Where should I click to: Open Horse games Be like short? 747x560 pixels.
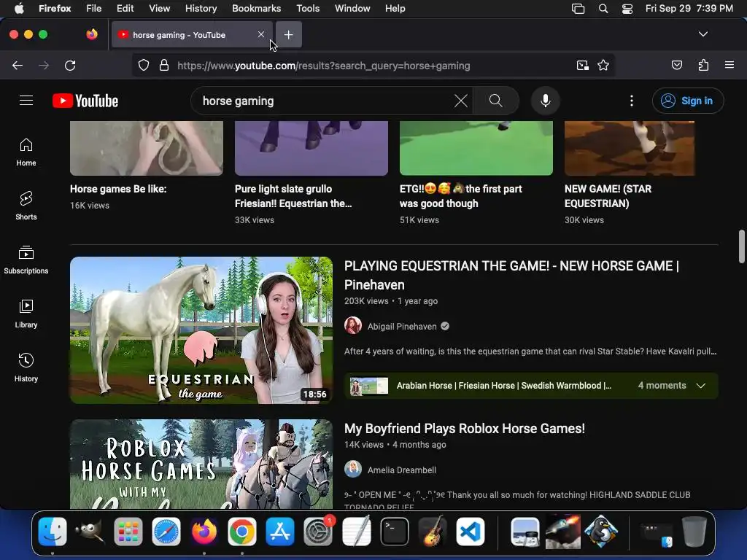tap(118, 189)
